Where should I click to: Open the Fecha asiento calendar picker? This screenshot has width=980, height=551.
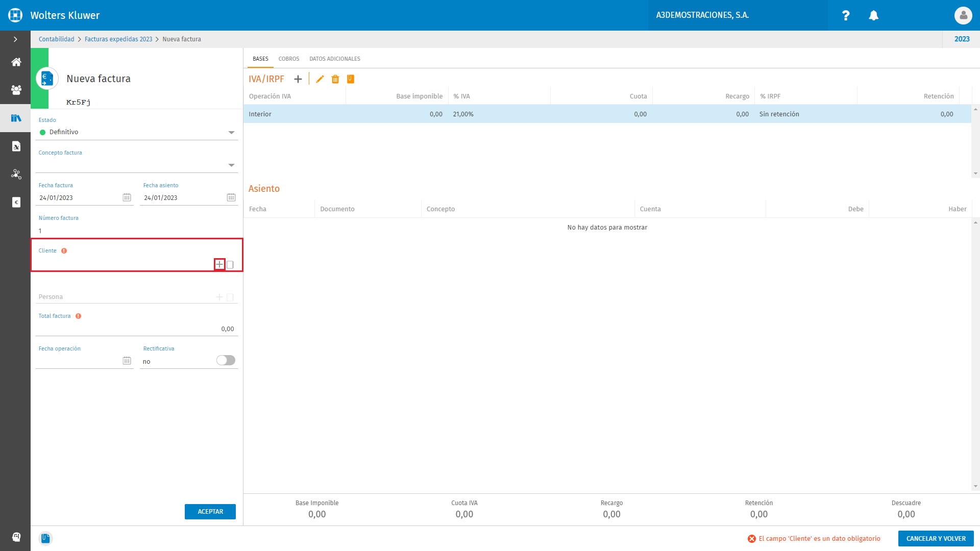coord(231,197)
